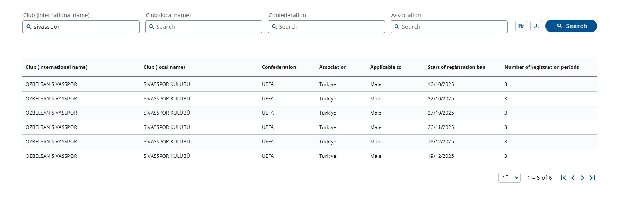Click the Number of registration periods header
The image size is (644, 221).
click(541, 67)
